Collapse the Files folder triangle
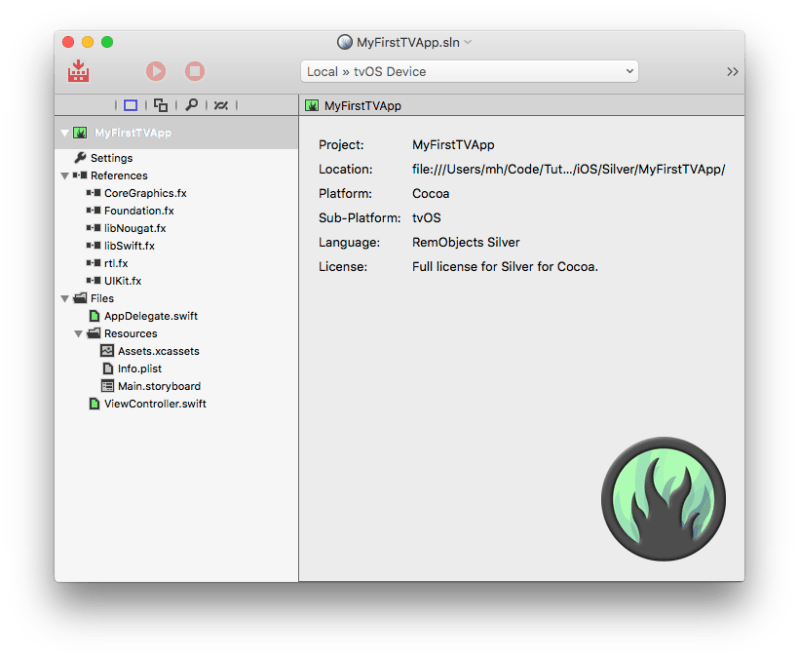 point(65,299)
